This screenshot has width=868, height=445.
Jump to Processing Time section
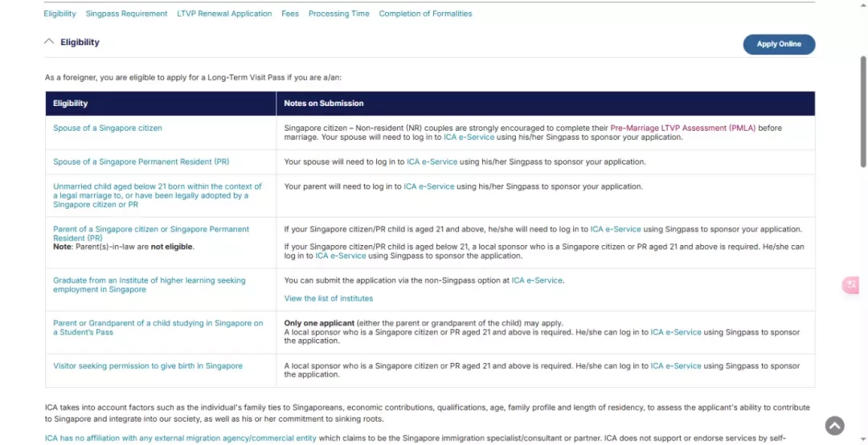339,14
